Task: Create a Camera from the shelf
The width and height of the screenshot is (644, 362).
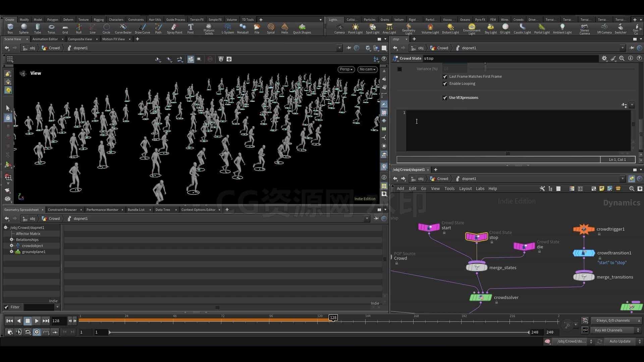Action: tap(339, 28)
